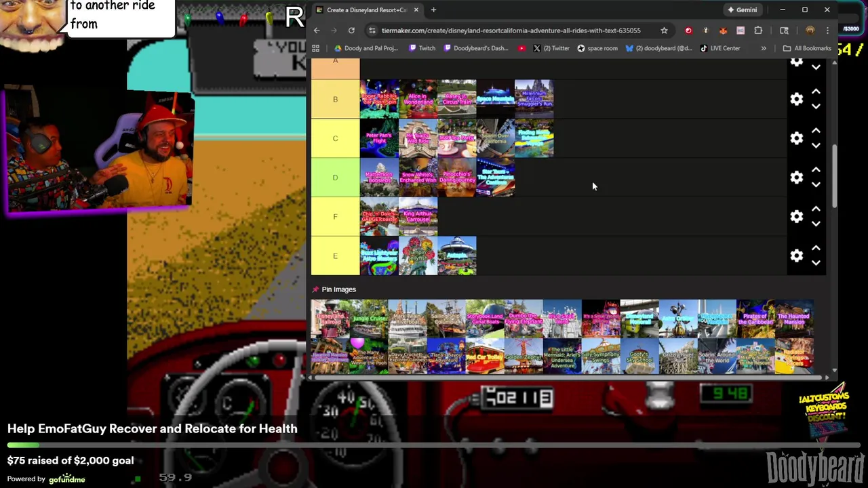Open the Chrome apps grid shortcut
The width and height of the screenshot is (868, 488).
coord(315,48)
